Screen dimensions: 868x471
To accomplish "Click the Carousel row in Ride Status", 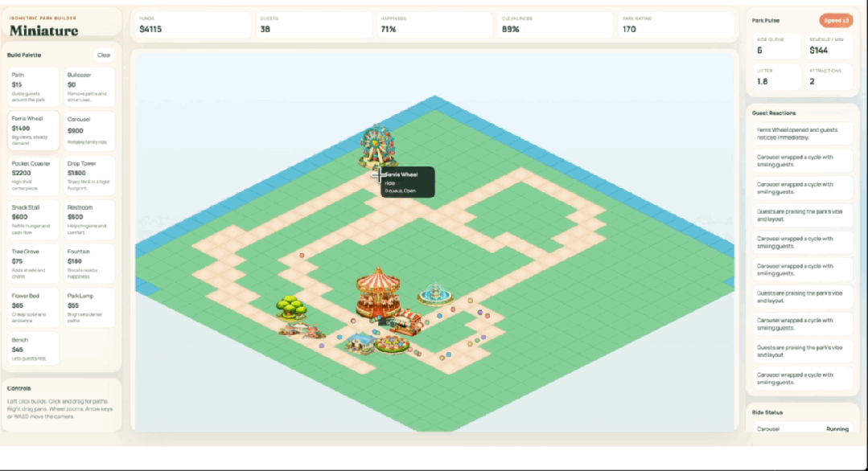I will pyautogui.click(x=802, y=428).
